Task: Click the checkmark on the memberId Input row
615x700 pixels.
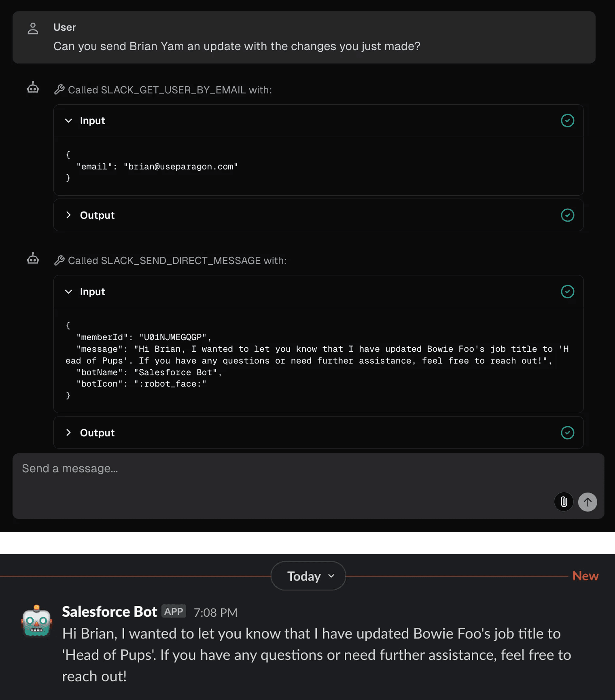Action: pos(567,292)
